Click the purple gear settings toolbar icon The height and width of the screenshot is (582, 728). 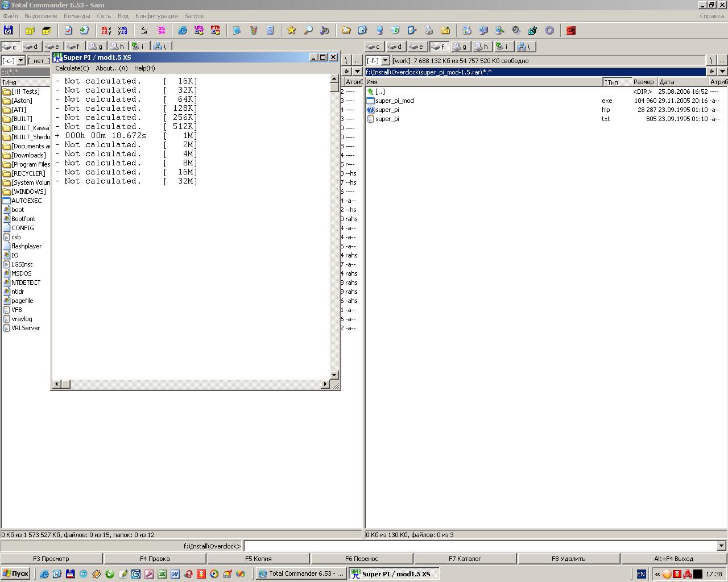[549, 30]
